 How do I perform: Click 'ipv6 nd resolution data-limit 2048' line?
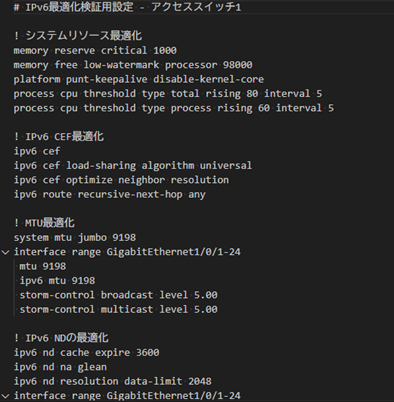[113, 381]
